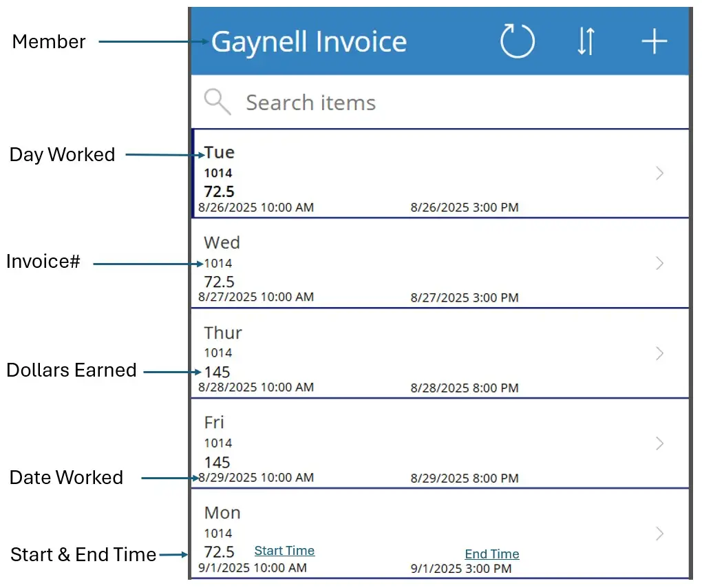Open Mon entry using its chevron
Screen dimensions: 702x588
tap(659, 534)
